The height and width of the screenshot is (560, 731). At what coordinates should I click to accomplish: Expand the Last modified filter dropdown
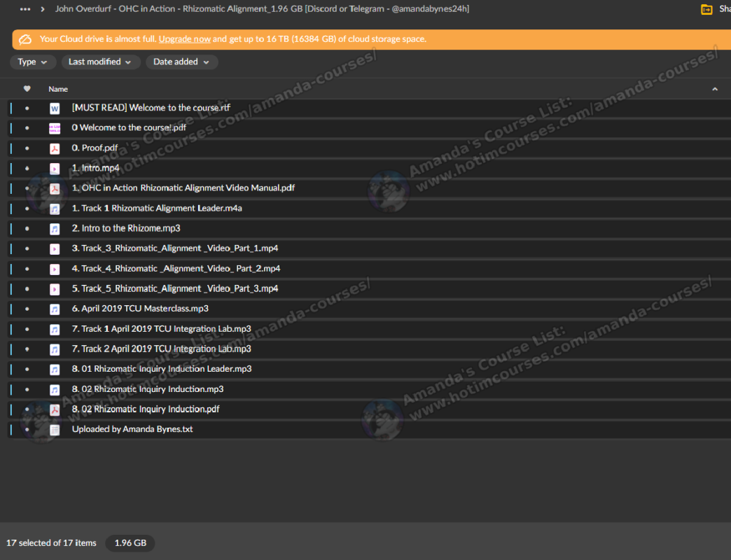pos(100,62)
